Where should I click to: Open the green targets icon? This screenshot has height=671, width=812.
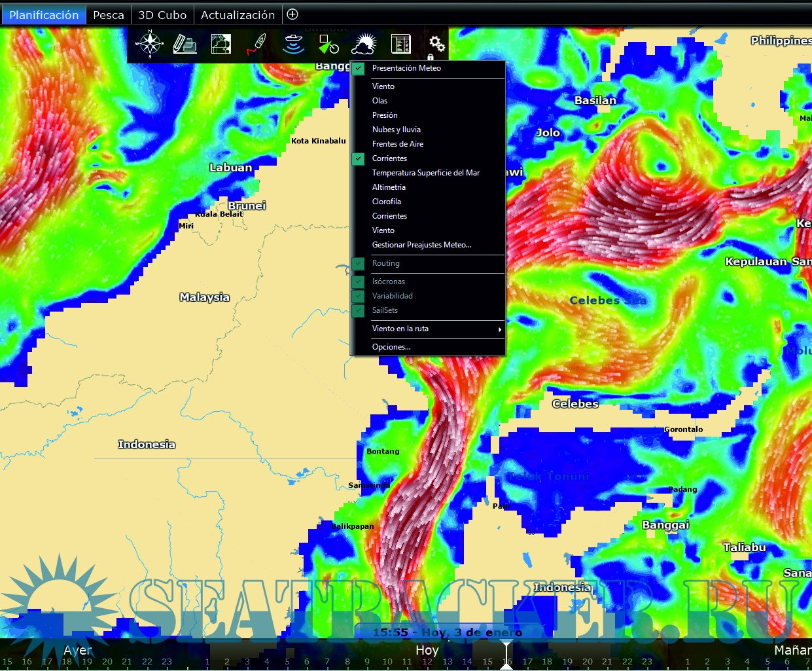click(x=328, y=44)
